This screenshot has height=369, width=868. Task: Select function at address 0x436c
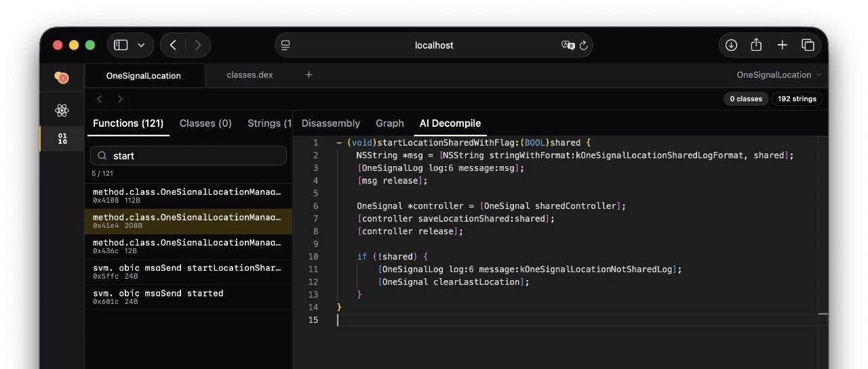188,246
